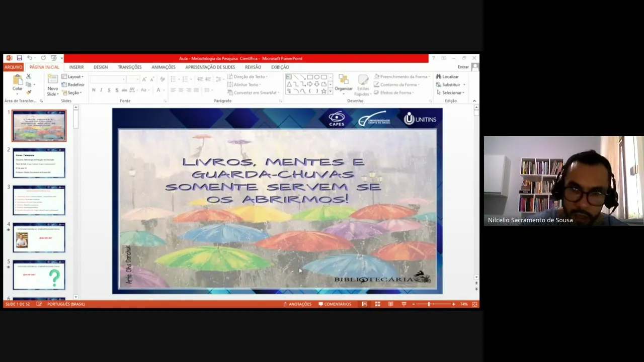Click the Colar paste clipboard icon

pos(18,80)
